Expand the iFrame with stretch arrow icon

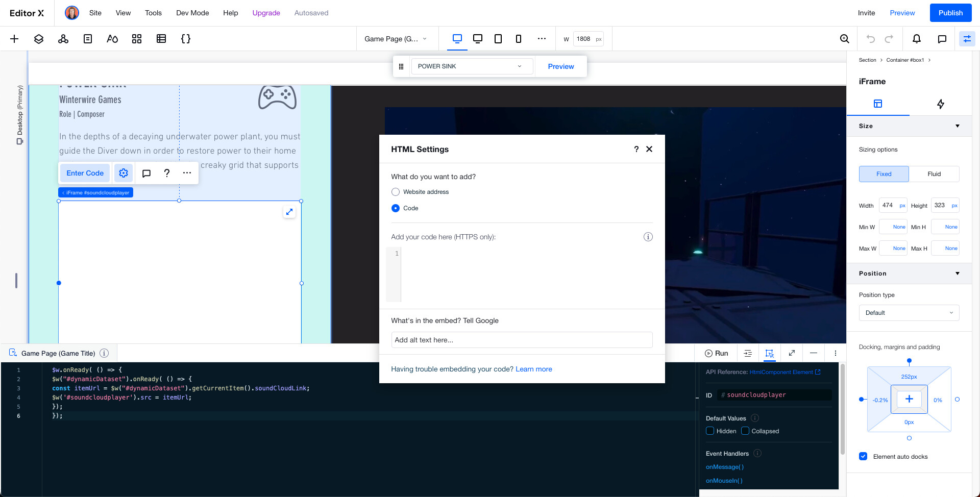coord(289,212)
